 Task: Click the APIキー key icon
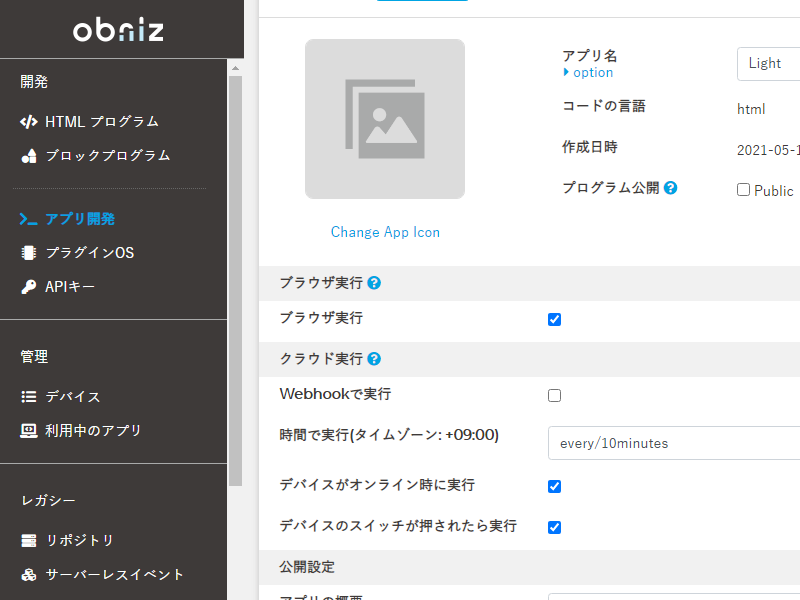click(x=29, y=287)
